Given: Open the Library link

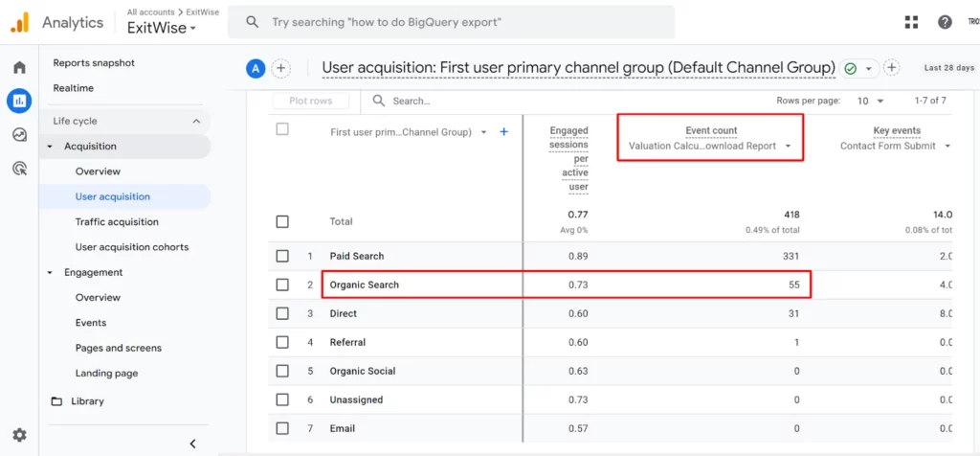Looking at the screenshot, I should (87, 401).
